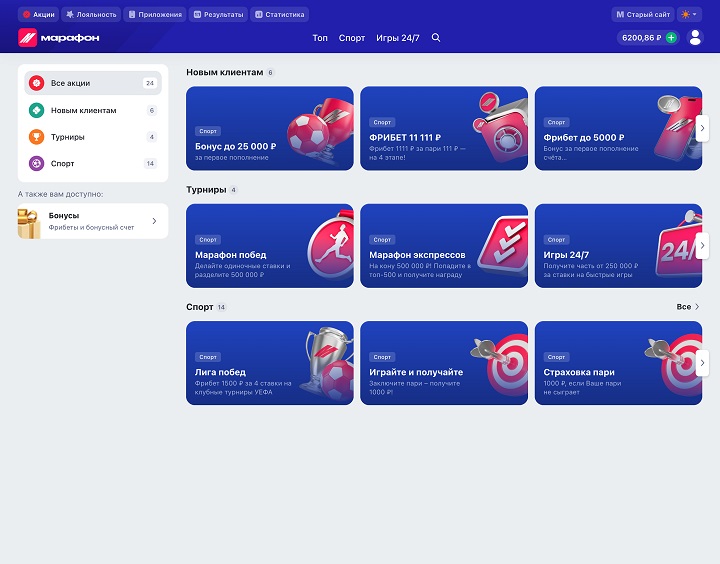The image size is (720, 564).
Task: Switch to 'Игры 24/7' navigation tab
Action: point(398,38)
